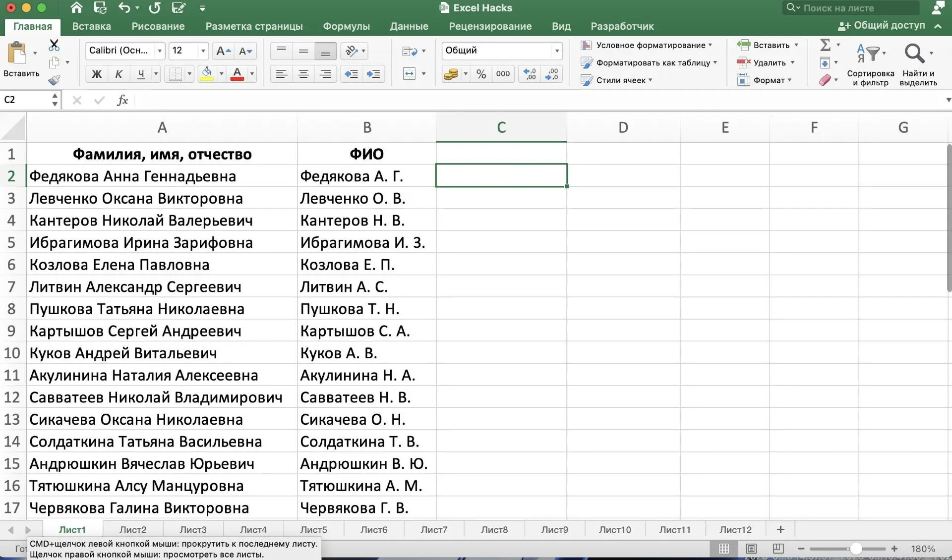Open the Общий number format dropdown
This screenshot has width=952, height=560.
pyautogui.click(x=556, y=51)
